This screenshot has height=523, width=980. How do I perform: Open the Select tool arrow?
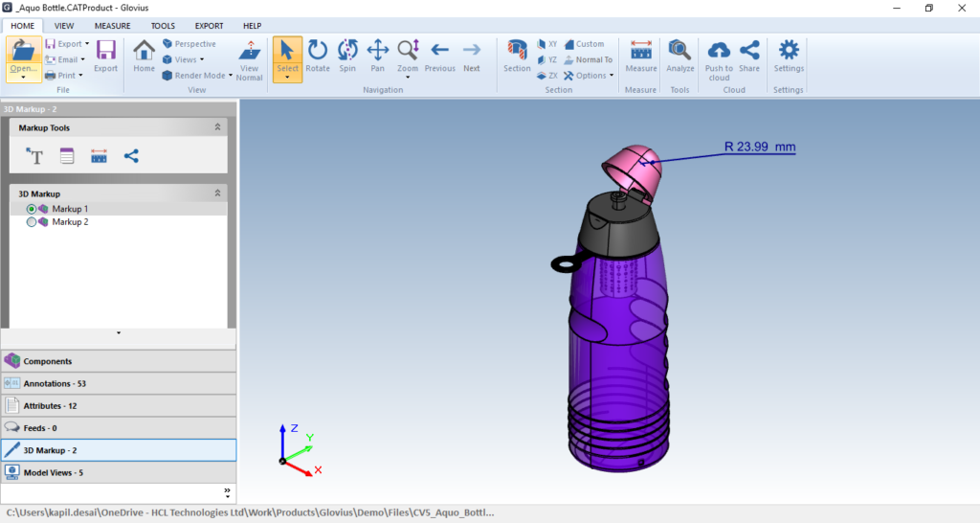point(287,78)
